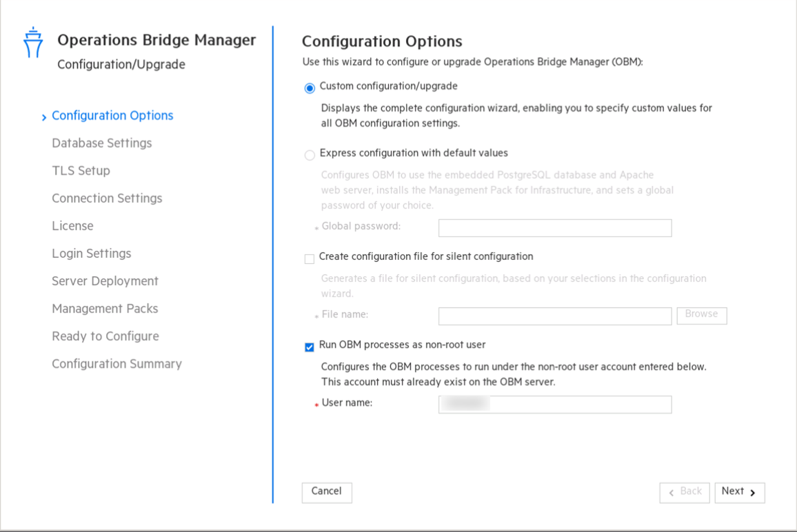Open Connection Settings wizard step

coord(107,198)
